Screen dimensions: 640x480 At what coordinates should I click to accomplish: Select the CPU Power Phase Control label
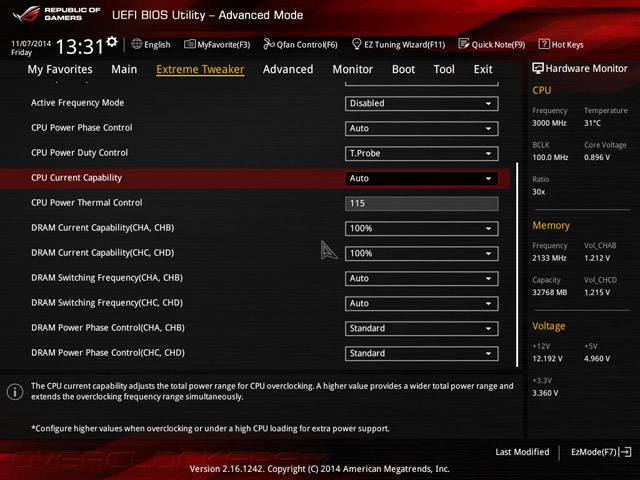point(82,128)
